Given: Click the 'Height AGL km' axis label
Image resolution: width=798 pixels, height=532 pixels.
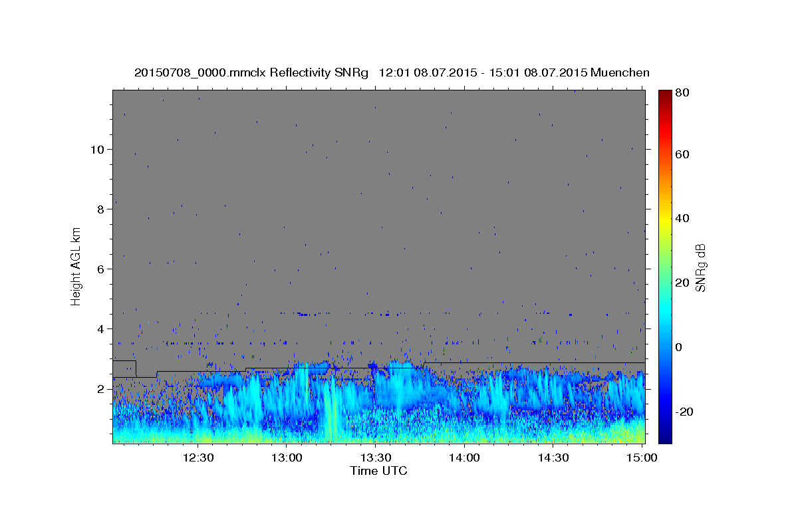Looking at the screenshot, I should tap(76, 267).
